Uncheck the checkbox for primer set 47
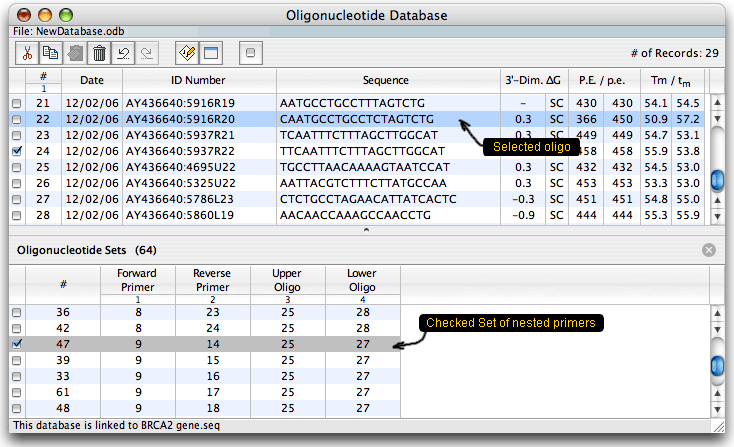Viewport: 734px width, 447px height. (16, 343)
